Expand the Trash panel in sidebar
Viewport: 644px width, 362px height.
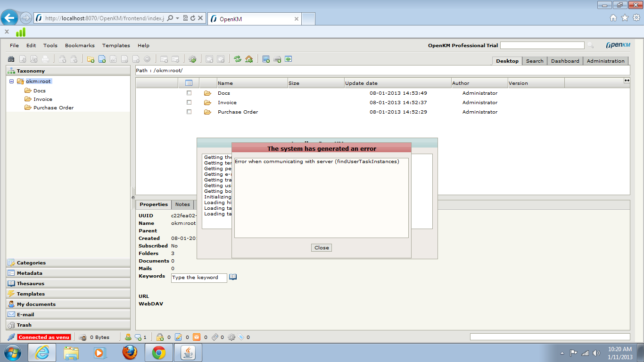click(x=24, y=325)
